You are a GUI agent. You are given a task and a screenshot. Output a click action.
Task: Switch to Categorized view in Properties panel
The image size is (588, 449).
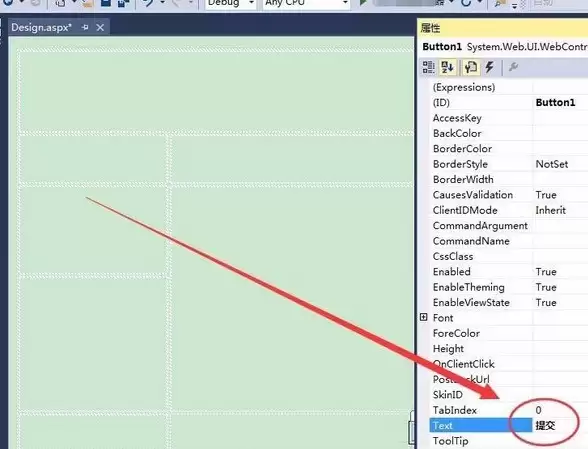pos(428,67)
